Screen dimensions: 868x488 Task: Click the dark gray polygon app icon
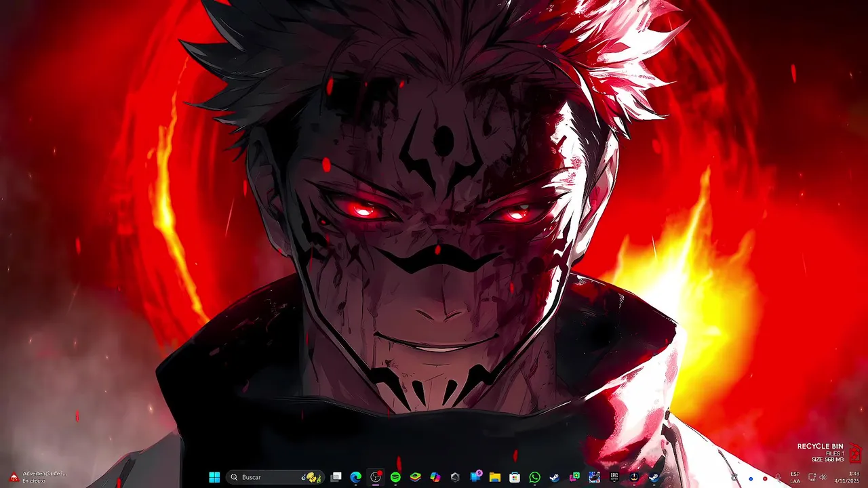[x=455, y=477]
